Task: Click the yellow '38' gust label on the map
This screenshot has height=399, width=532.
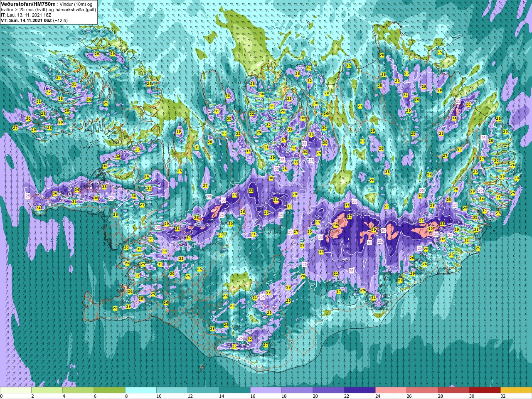Action: (x=336, y=225)
